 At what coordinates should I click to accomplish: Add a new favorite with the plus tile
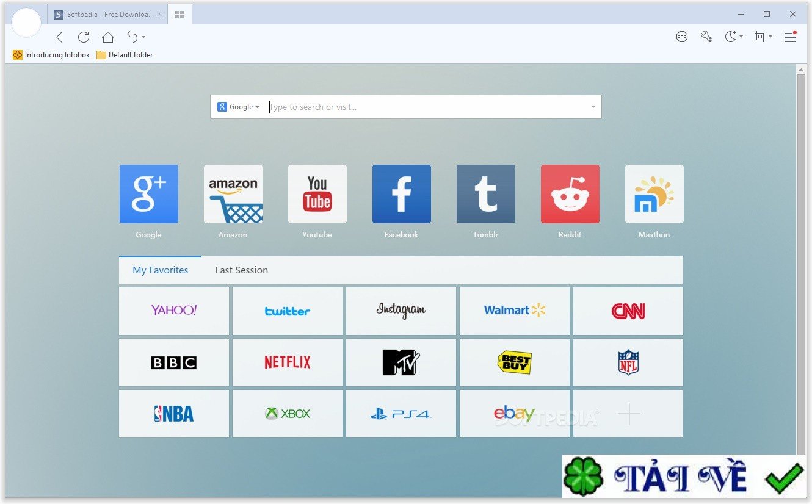628,414
